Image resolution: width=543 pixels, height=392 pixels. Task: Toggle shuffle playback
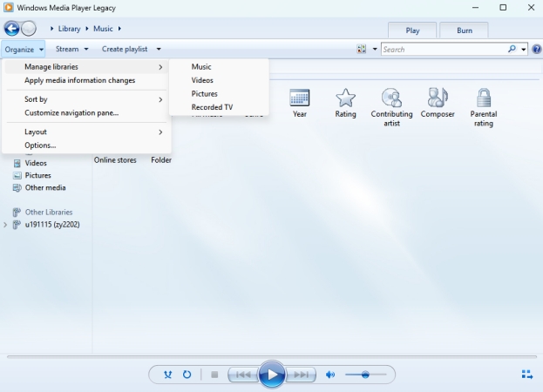(x=167, y=375)
